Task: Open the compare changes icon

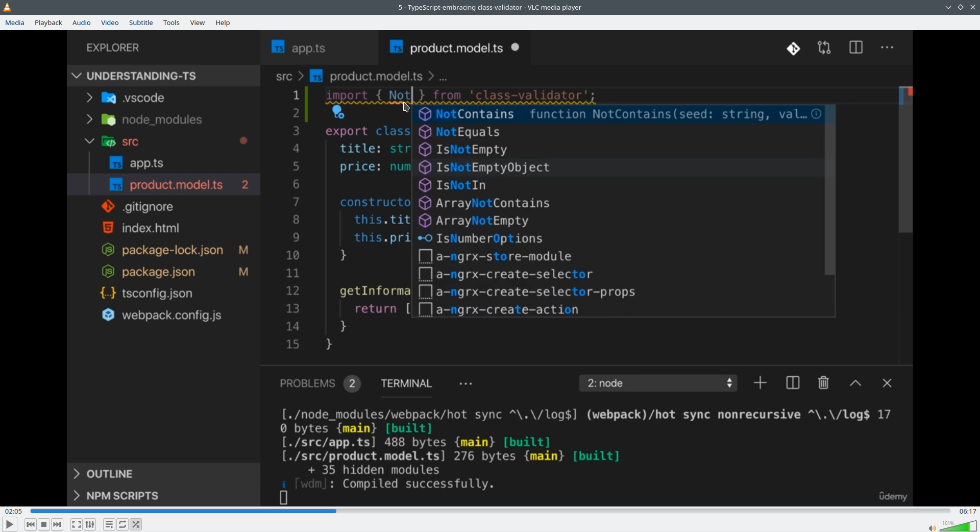Action: [824, 48]
